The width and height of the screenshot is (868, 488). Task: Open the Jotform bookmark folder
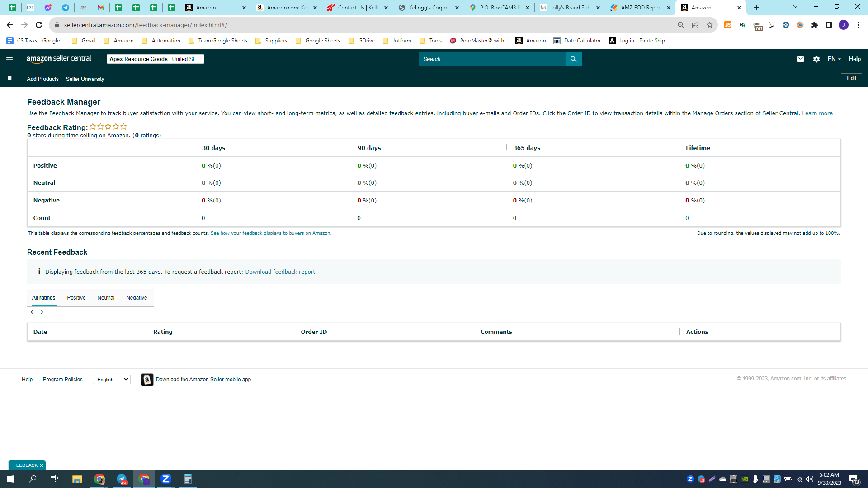click(397, 41)
